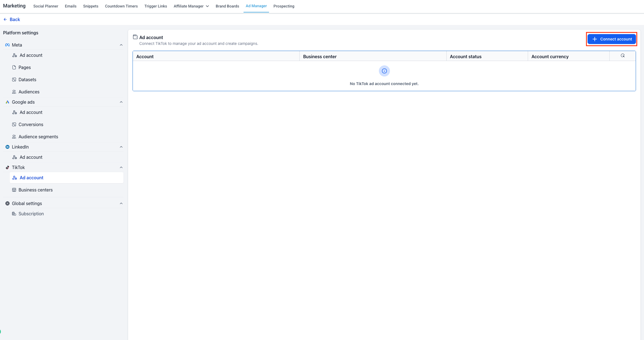
Task: Open the Affiliate Manager dropdown
Action: pos(191,6)
